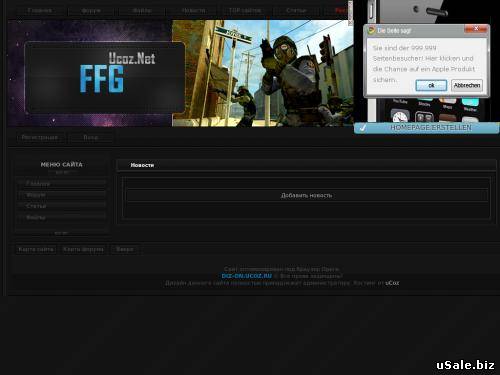Click the FFG Ucoz.Net logo banner

[x=104, y=77]
